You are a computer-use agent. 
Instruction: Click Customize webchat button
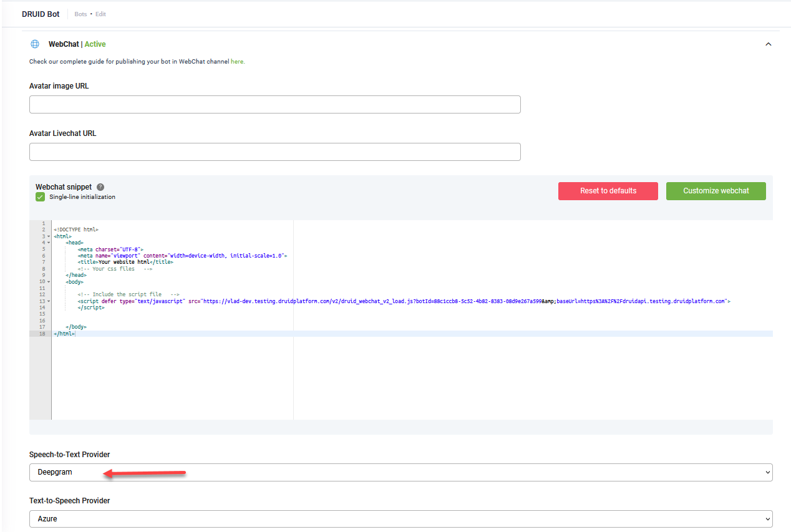(716, 191)
